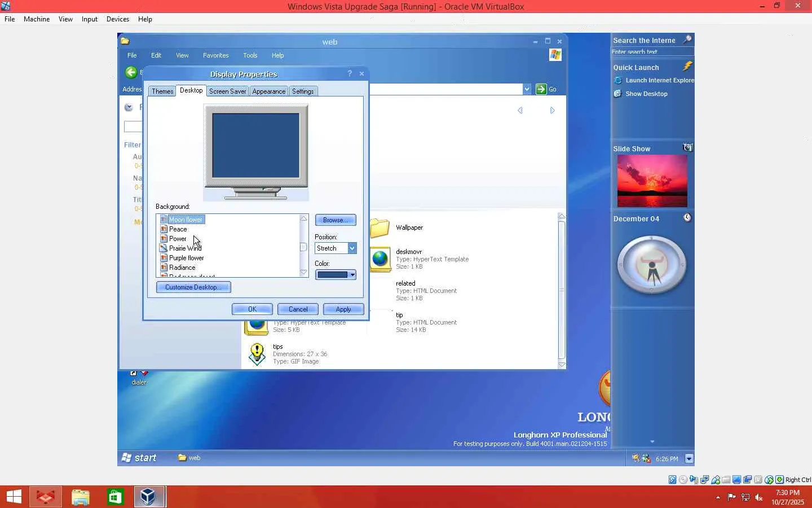
Task: Click the Internet Explorer icon in sidebar
Action: pyautogui.click(x=618, y=81)
